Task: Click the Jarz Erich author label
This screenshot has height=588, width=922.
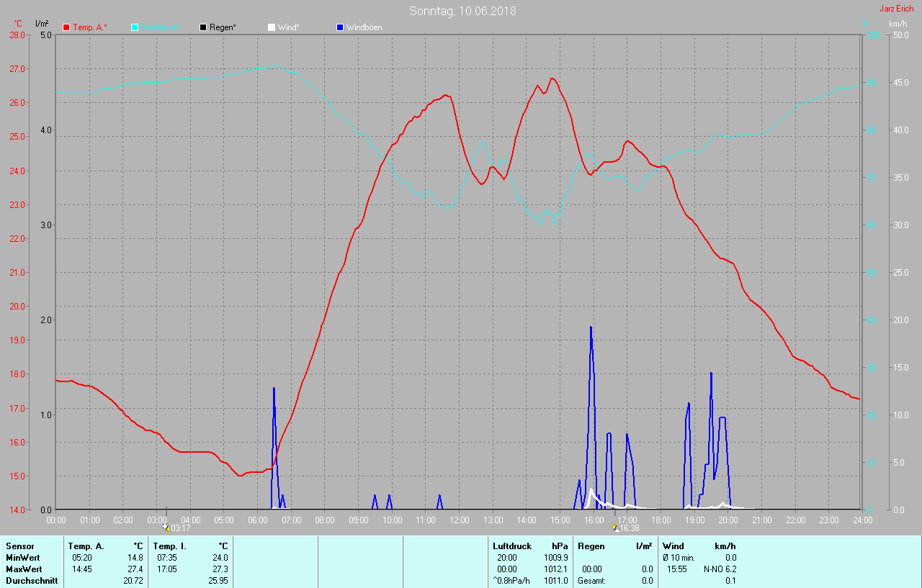Action: (x=896, y=9)
